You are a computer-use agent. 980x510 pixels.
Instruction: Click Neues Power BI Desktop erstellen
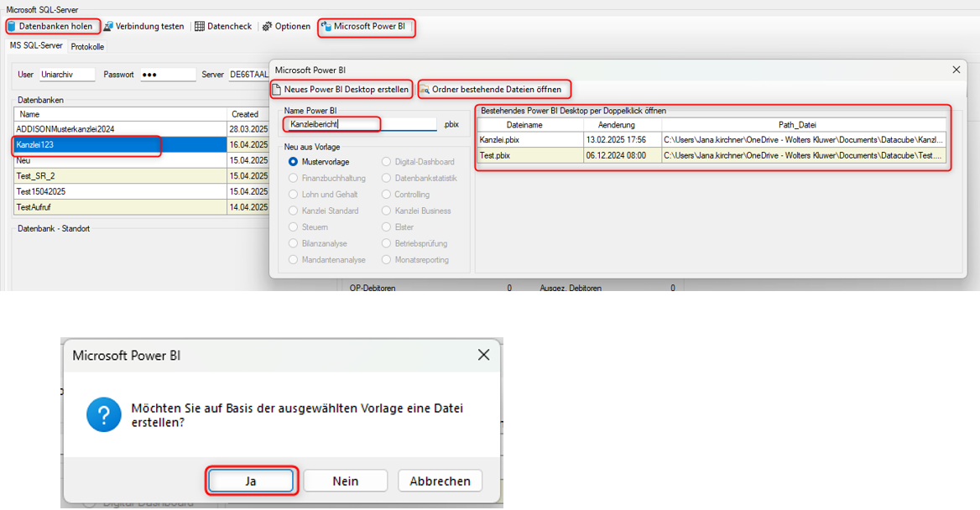341,90
